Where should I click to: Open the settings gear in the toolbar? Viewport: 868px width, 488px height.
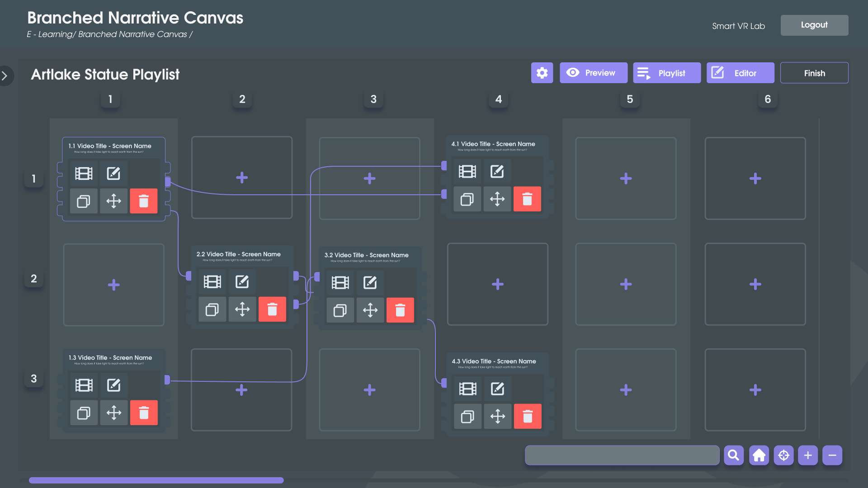[x=542, y=73]
